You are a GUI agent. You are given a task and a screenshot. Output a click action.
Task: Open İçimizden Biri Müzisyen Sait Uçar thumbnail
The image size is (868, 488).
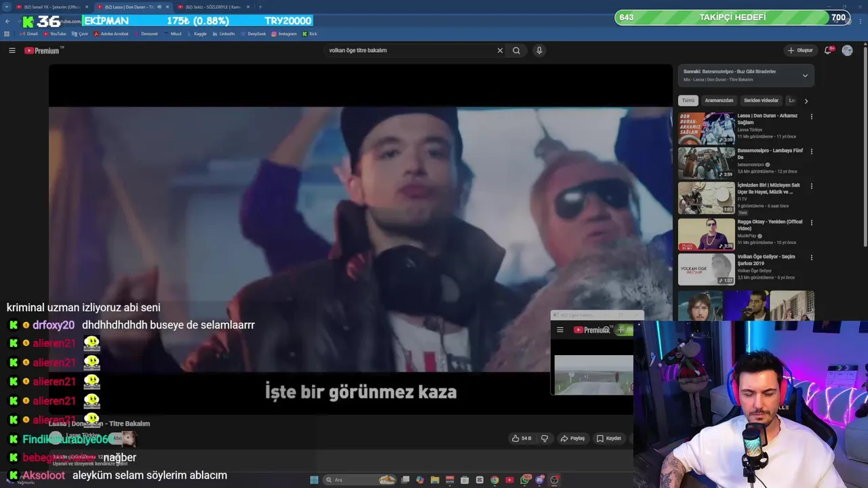point(706,198)
